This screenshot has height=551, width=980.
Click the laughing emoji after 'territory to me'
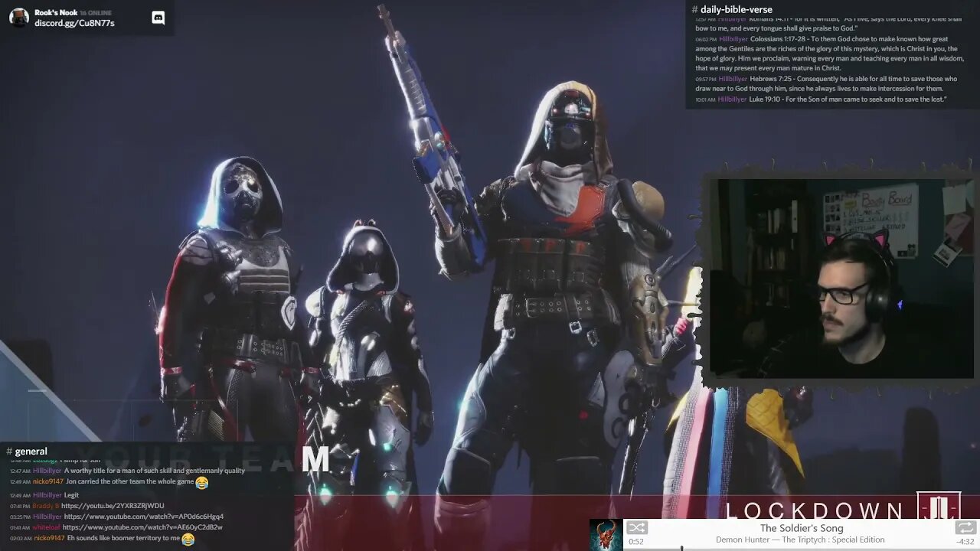[x=188, y=539]
